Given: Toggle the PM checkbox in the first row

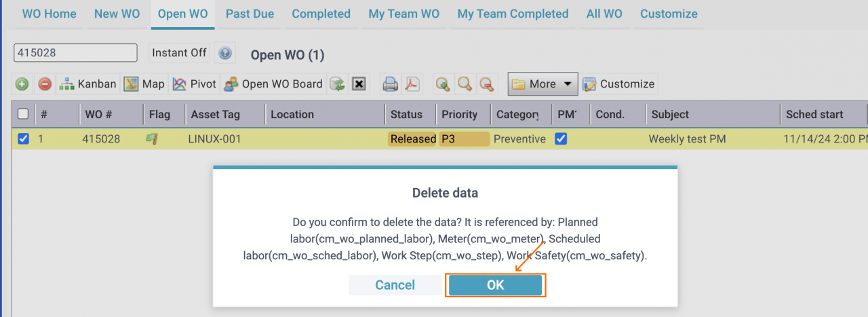Looking at the screenshot, I should (x=561, y=138).
